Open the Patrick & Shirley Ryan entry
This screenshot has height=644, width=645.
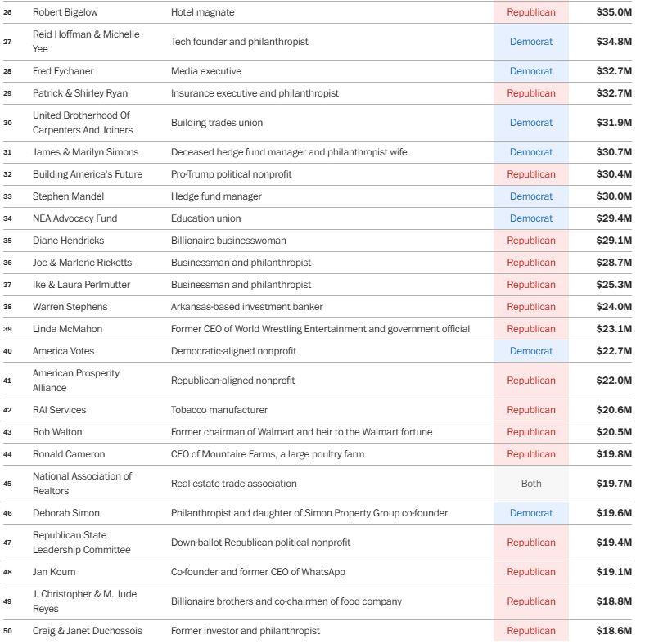[80, 93]
